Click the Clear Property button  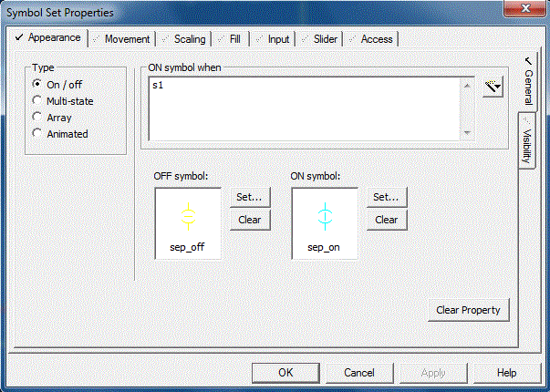(468, 310)
